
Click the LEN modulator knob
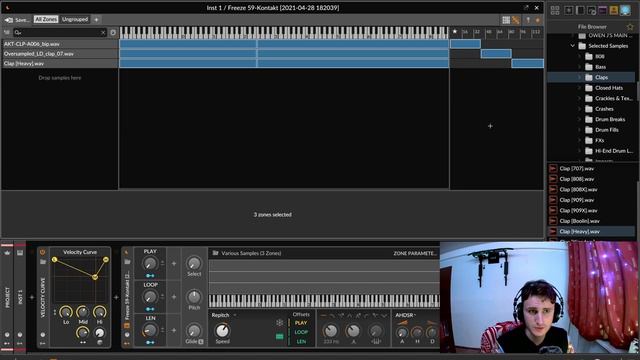click(150, 330)
